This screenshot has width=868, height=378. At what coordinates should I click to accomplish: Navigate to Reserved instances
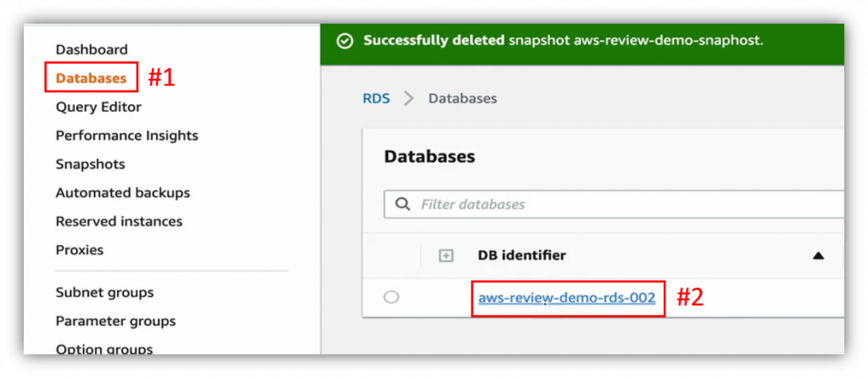click(119, 221)
